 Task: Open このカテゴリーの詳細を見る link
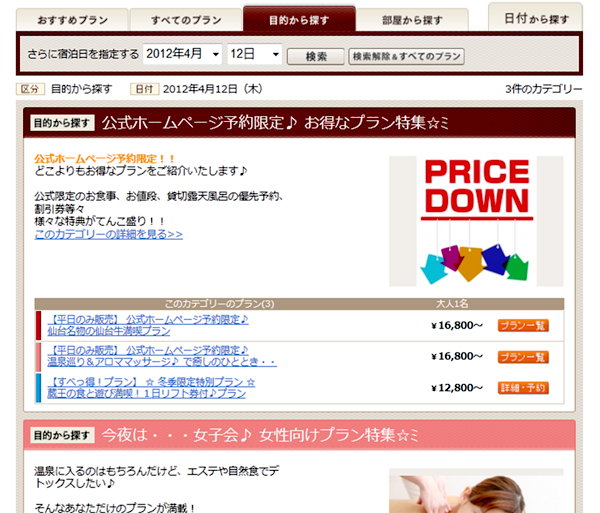(x=109, y=234)
